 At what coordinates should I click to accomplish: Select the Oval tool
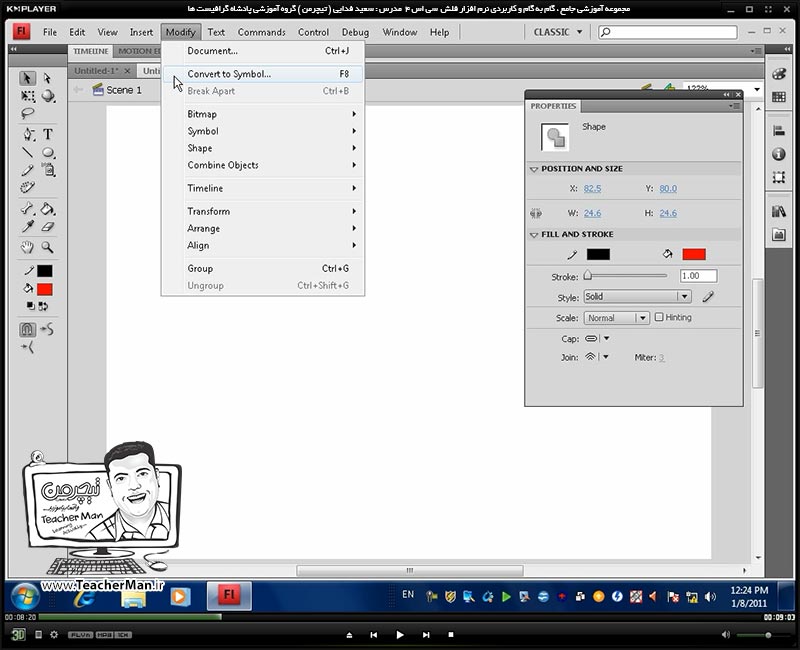coord(48,152)
